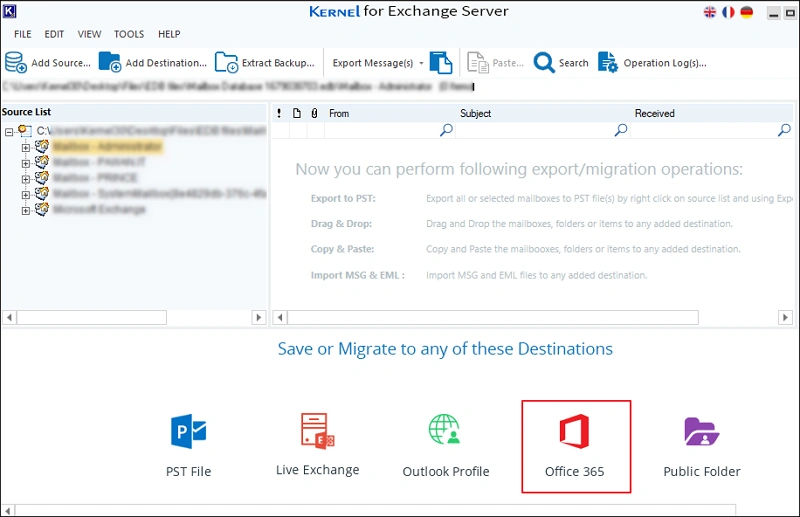Open the EDIT menu

(x=54, y=34)
